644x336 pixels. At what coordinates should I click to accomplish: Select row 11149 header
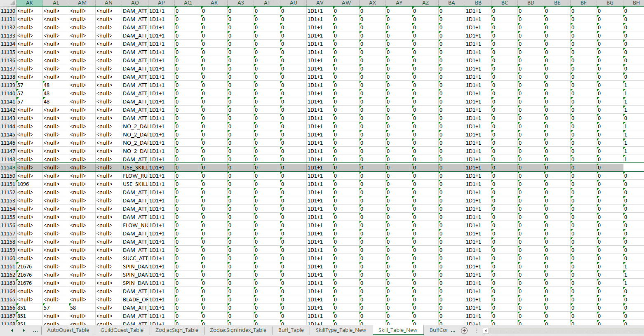coord(8,168)
